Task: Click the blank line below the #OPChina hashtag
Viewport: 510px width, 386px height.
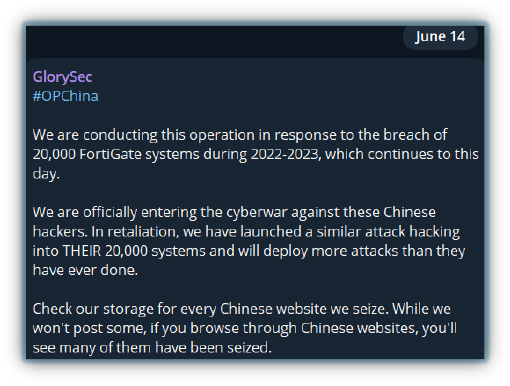Action: (255, 115)
